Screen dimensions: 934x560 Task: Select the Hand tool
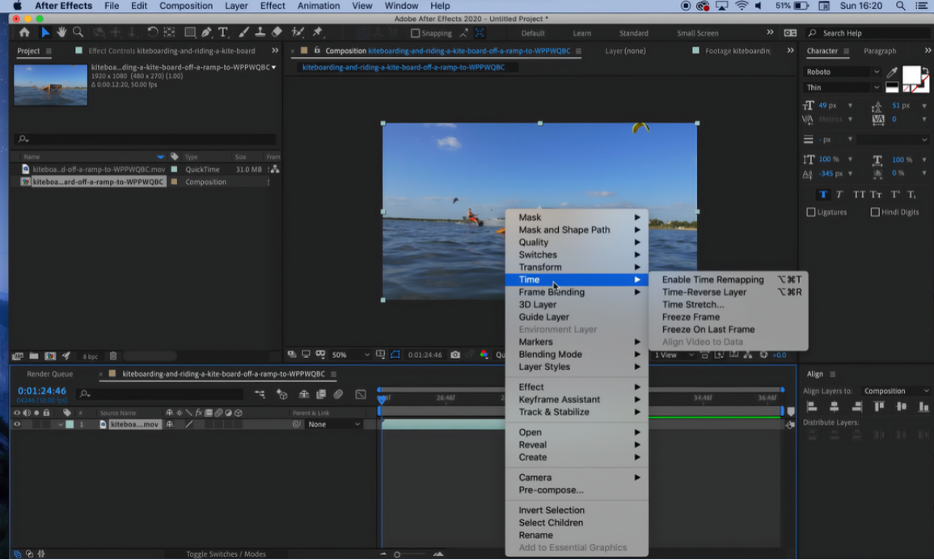coord(61,32)
